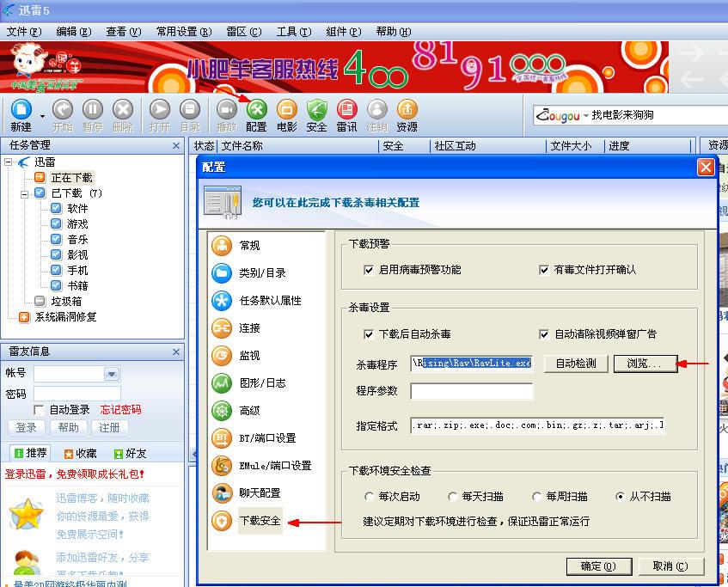Click the 登录 login button
This screenshot has height=587, width=728.
click(x=27, y=428)
